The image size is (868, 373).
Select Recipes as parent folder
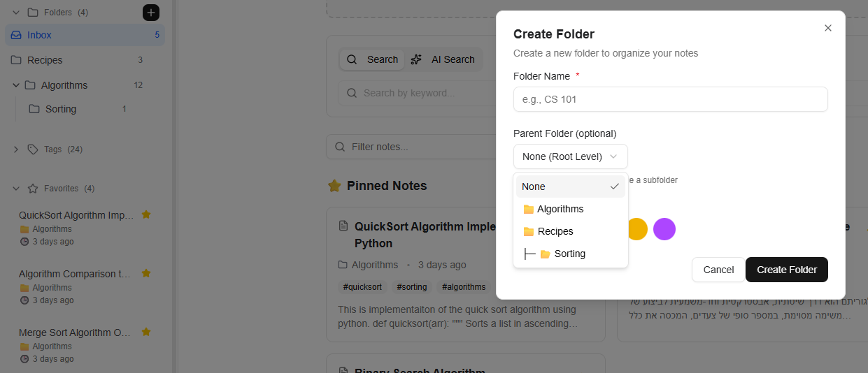[x=555, y=231]
